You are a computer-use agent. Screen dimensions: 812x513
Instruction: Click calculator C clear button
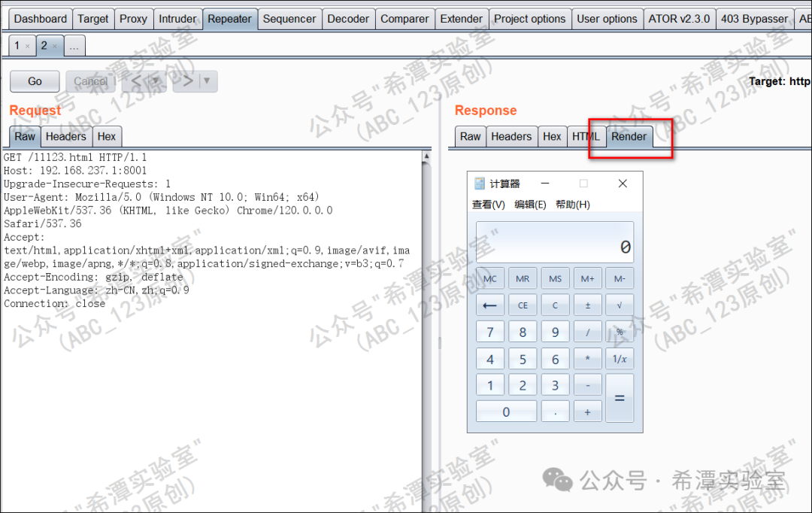point(555,305)
